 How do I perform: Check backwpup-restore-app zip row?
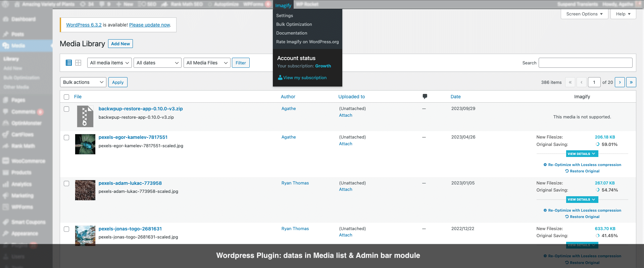click(x=66, y=109)
